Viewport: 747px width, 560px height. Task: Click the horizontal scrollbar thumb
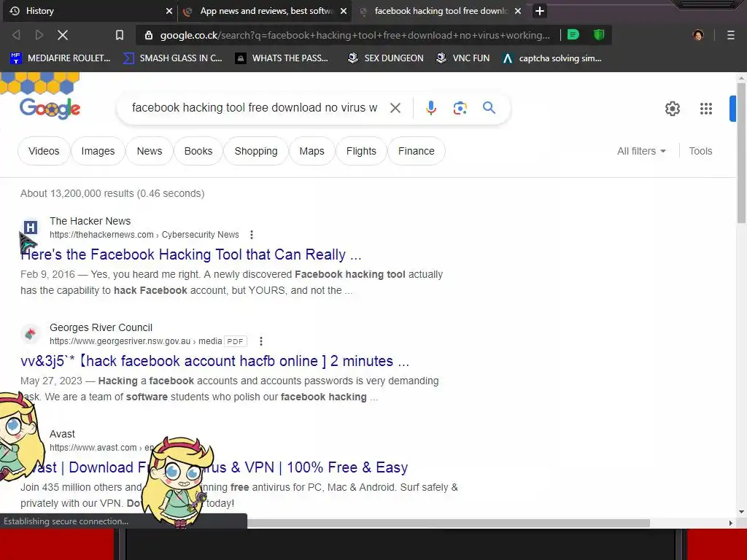pos(448,523)
